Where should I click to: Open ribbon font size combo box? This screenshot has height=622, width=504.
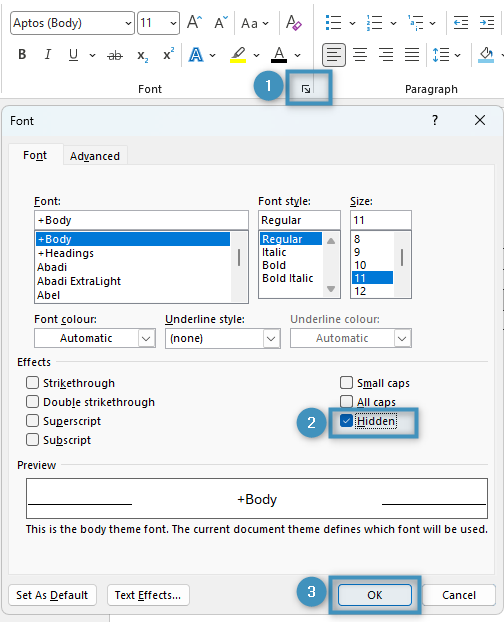click(x=158, y=23)
